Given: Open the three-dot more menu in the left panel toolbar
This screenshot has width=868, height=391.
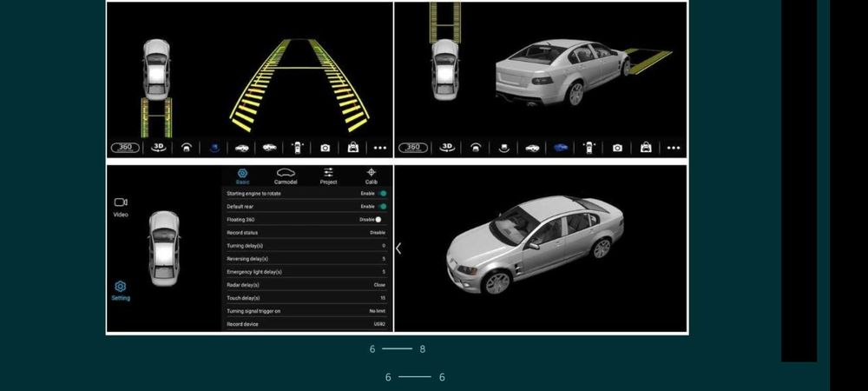Looking at the screenshot, I should tap(380, 148).
